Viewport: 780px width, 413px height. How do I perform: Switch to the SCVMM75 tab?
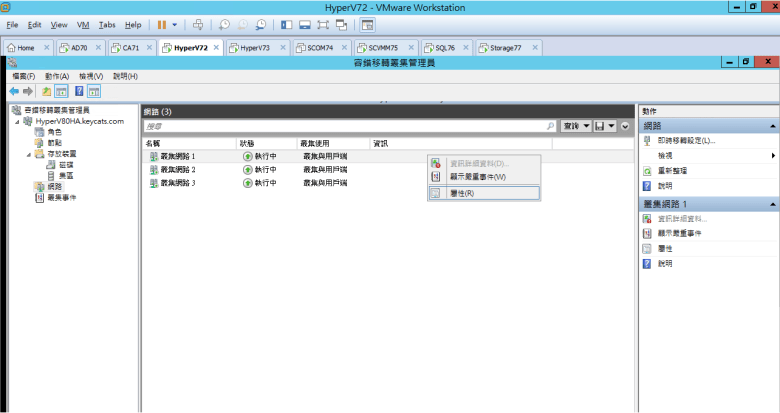point(376,47)
